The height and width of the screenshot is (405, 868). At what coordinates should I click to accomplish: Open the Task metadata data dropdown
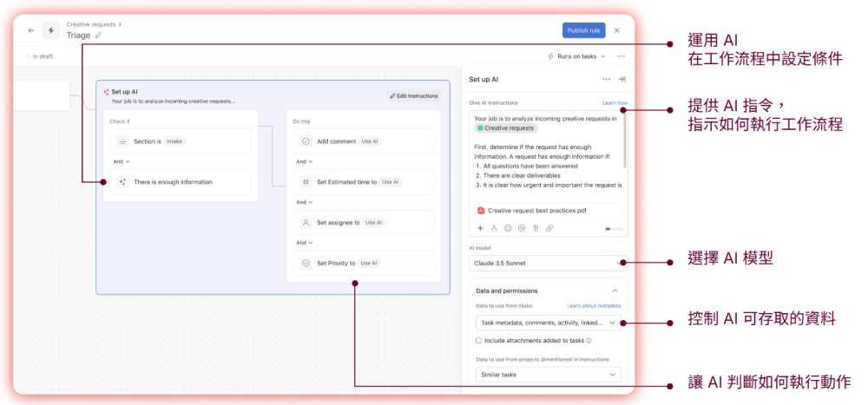click(547, 323)
